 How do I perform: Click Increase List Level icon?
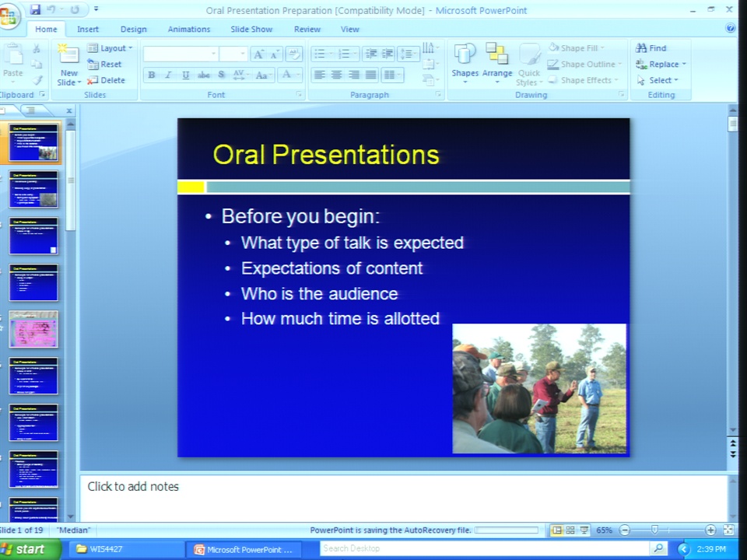pos(388,54)
